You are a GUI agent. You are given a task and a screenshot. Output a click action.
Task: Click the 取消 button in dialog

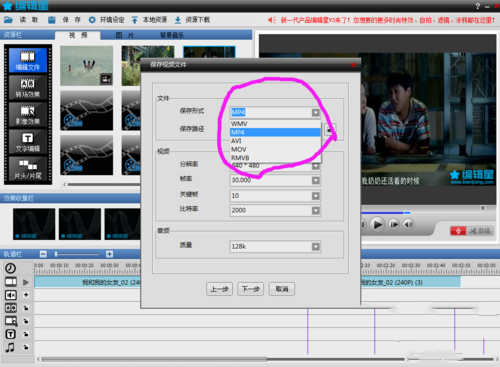282,289
